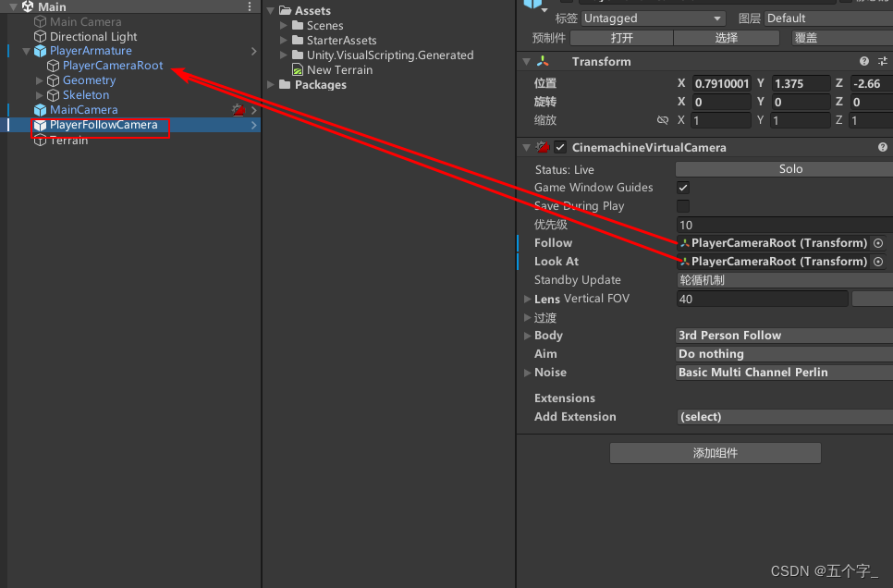
Task: Click the Main scene Unity icon
Action: pyautogui.click(x=28, y=6)
